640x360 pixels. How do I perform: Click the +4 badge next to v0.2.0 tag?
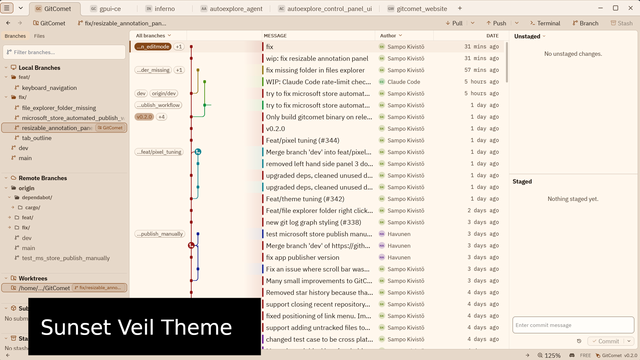(162, 117)
